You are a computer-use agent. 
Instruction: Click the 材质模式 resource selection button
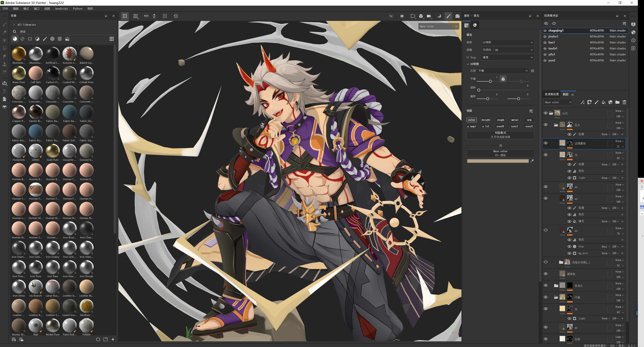click(x=500, y=135)
